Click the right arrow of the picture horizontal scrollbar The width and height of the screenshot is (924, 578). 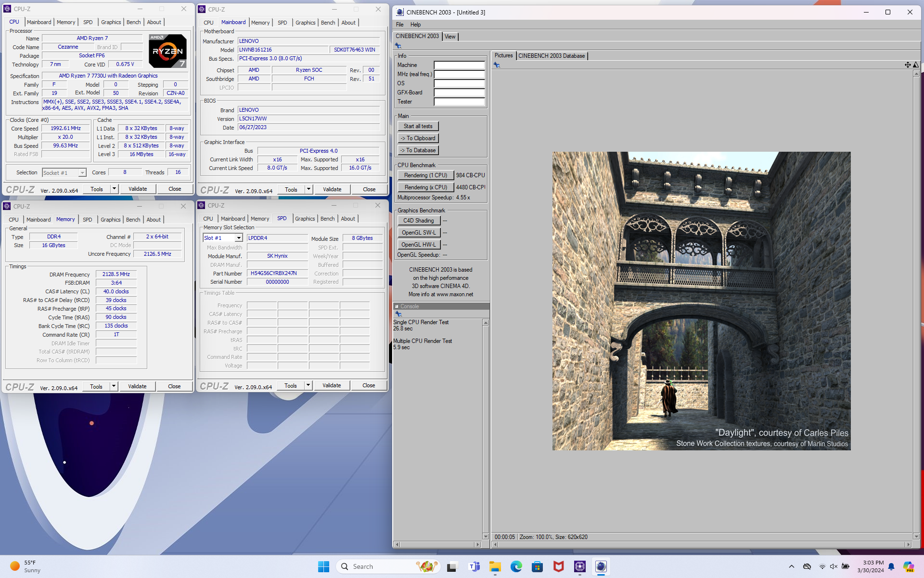(909, 544)
